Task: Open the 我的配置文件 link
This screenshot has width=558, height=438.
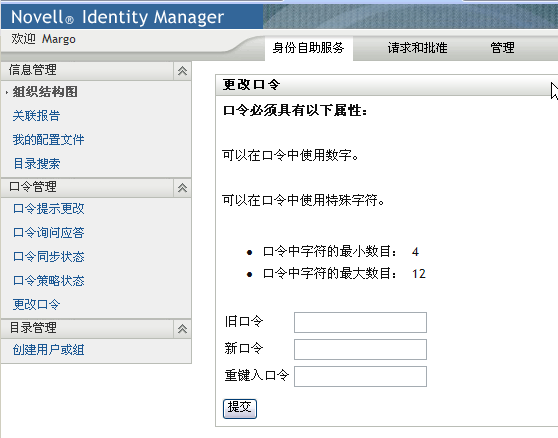Action: (x=48, y=139)
